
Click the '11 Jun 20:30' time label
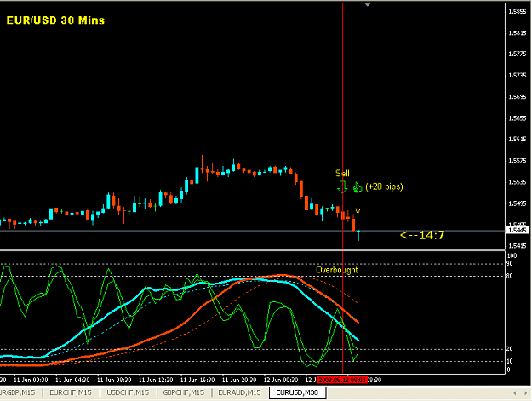(239, 380)
